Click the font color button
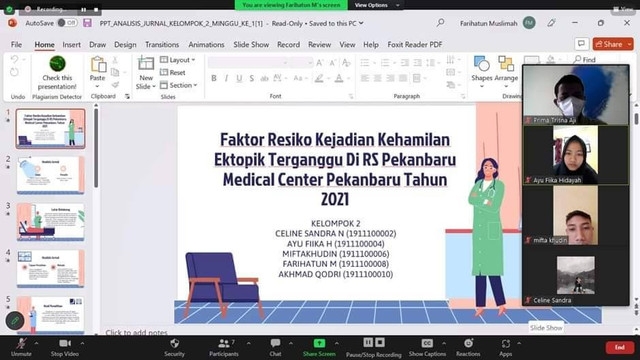640x360 pixels. pyautogui.click(x=339, y=78)
